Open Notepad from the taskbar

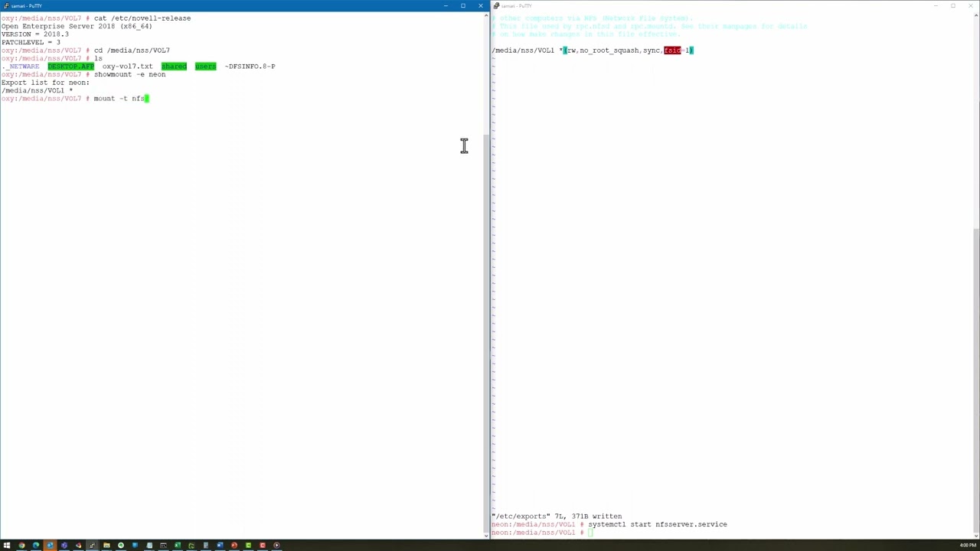pyautogui.click(x=149, y=546)
